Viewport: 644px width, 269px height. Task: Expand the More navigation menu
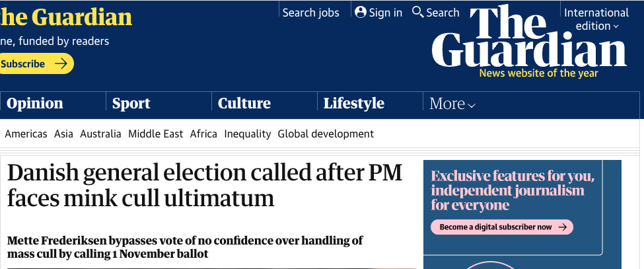click(x=452, y=104)
